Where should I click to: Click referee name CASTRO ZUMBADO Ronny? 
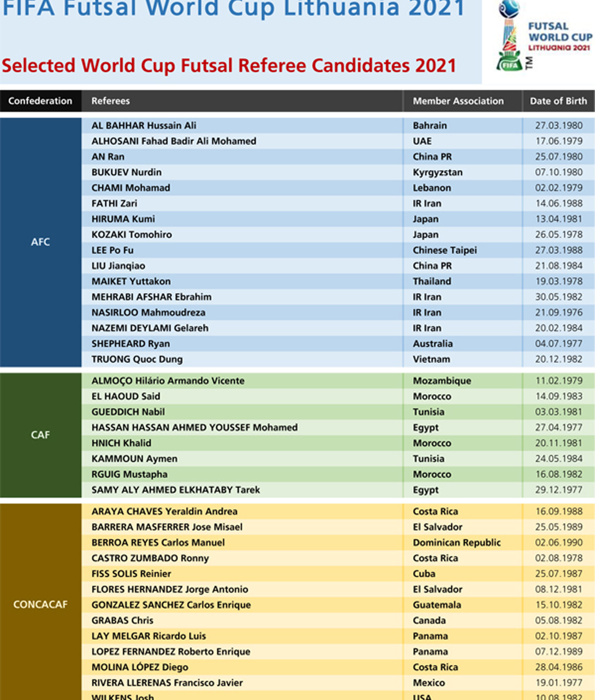tap(150, 558)
